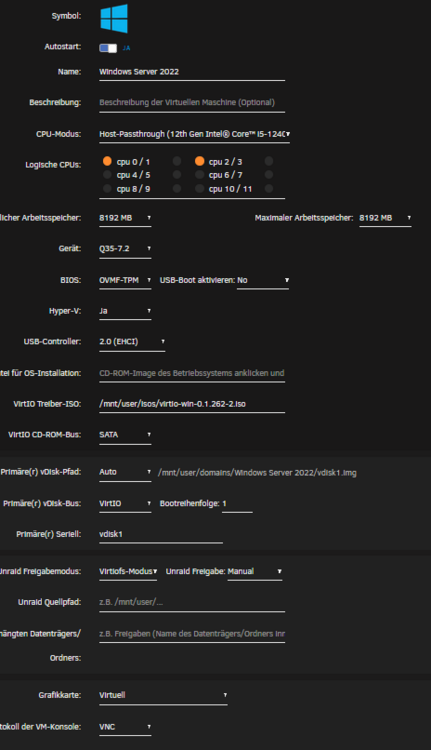431x750 pixels.
Task: Open the BIOS OVMF-TPM dropdown
Action: [125, 280]
